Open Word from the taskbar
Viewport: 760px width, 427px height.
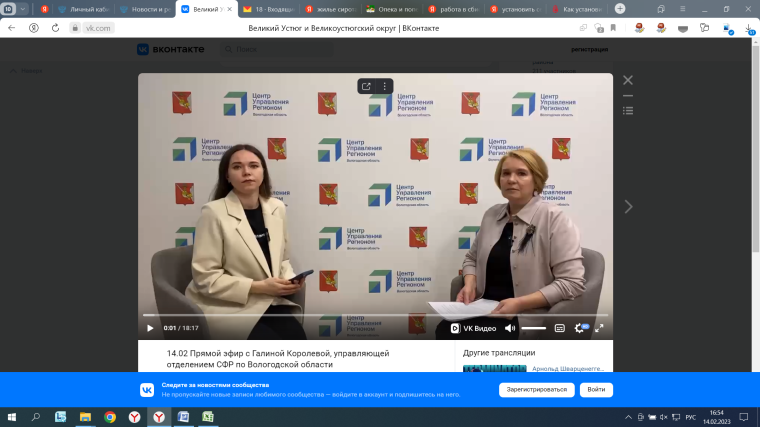pyautogui.click(x=183, y=417)
